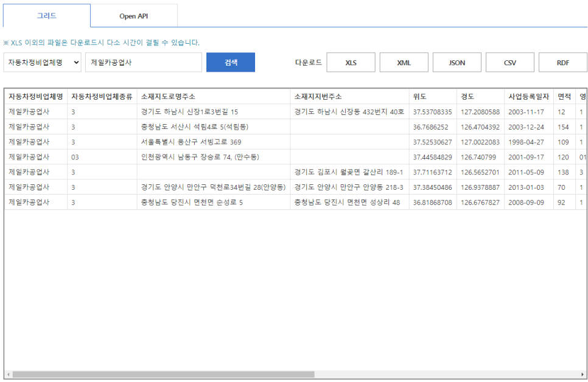
Task: Click latitude value 37.38450486
Action: pos(432,187)
